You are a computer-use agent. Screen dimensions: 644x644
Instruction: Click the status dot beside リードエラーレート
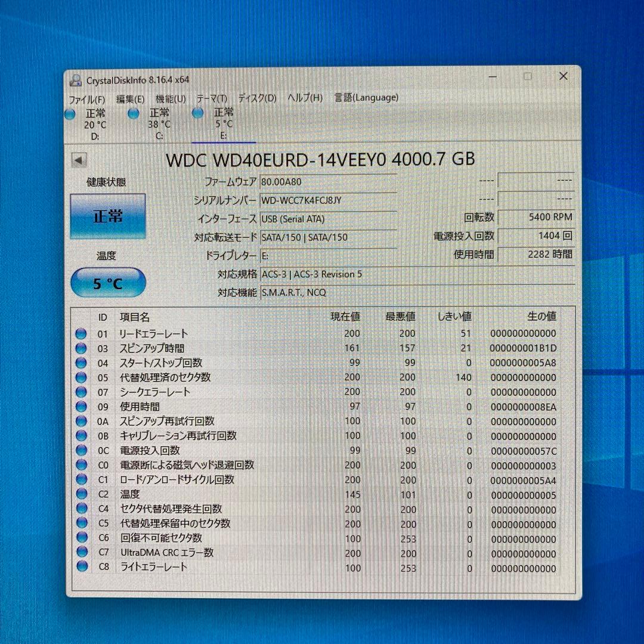(x=80, y=333)
